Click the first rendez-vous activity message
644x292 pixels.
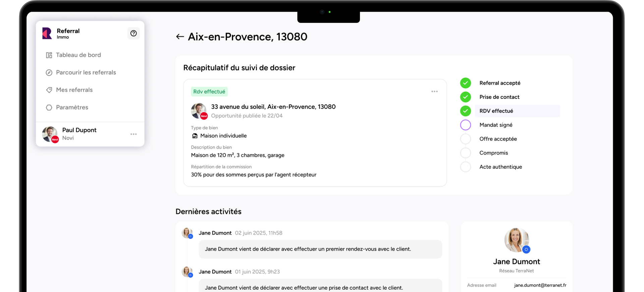point(320,249)
